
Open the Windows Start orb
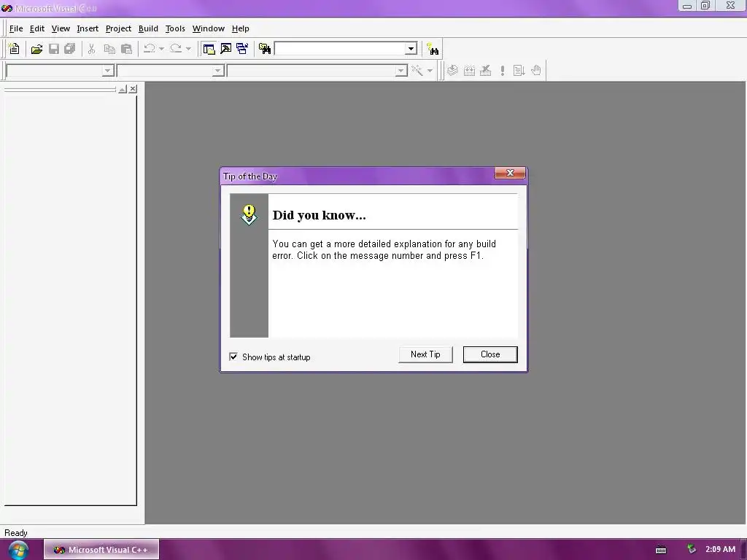[18, 550]
